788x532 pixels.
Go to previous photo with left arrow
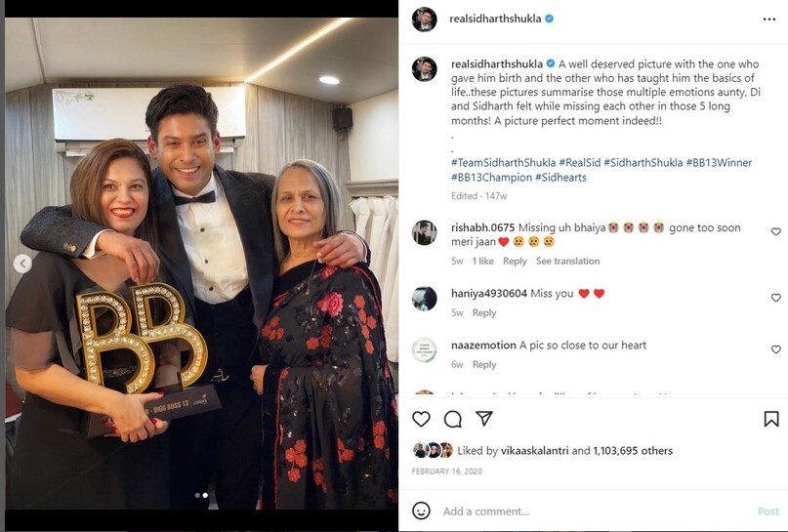click(21, 264)
